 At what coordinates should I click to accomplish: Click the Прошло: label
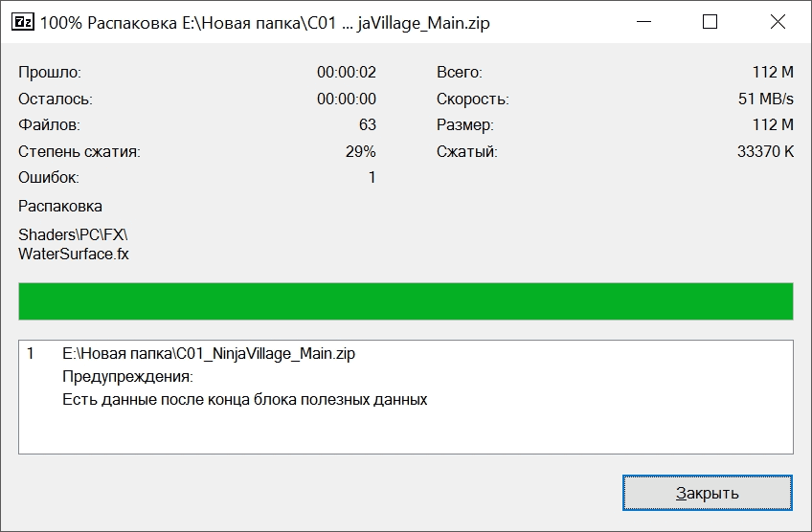(x=50, y=72)
